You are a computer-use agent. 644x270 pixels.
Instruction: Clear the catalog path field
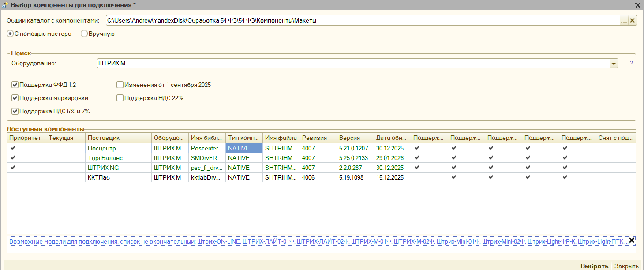click(x=632, y=21)
